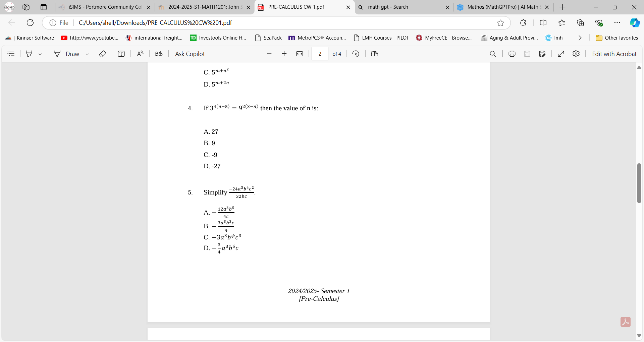The image size is (644, 342).
Task: Zoom out with the minus button
Action: pos(269,54)
